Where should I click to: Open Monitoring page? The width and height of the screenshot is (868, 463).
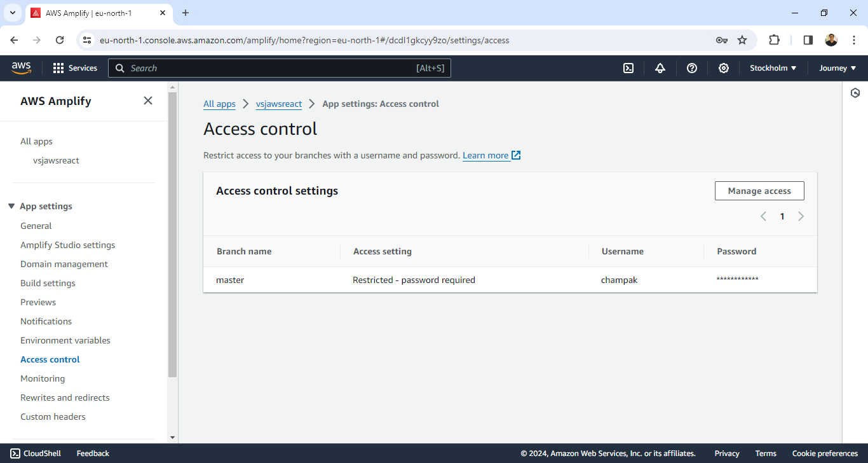(43, 378)
